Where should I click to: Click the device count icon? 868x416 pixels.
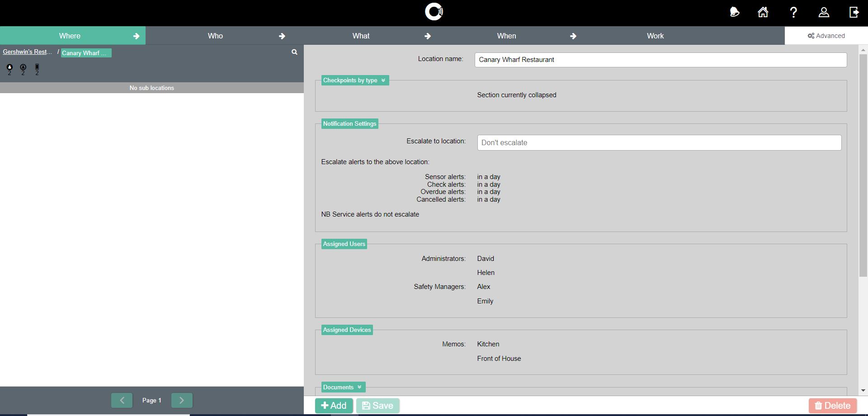tap(37, 69)
